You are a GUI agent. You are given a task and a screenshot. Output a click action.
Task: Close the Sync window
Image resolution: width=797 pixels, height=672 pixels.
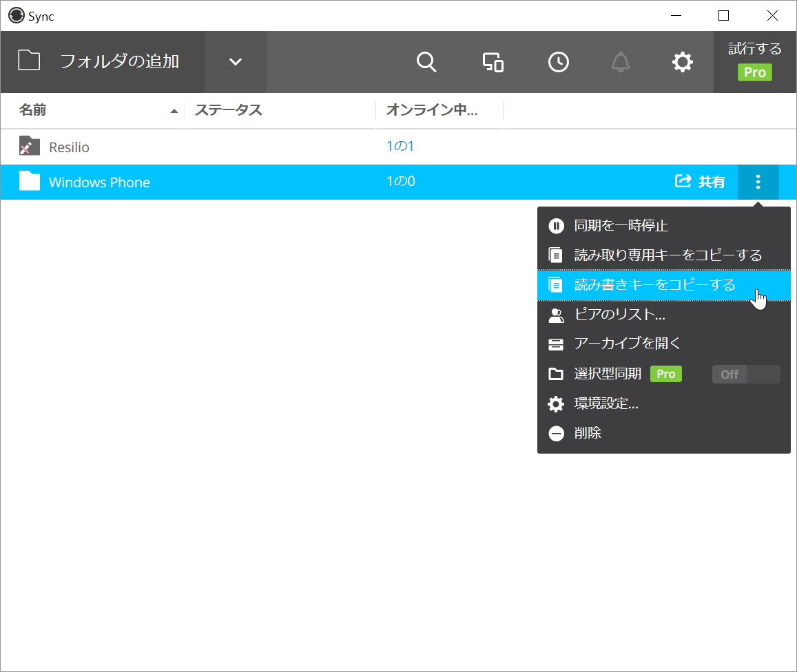tap(772, 16)
